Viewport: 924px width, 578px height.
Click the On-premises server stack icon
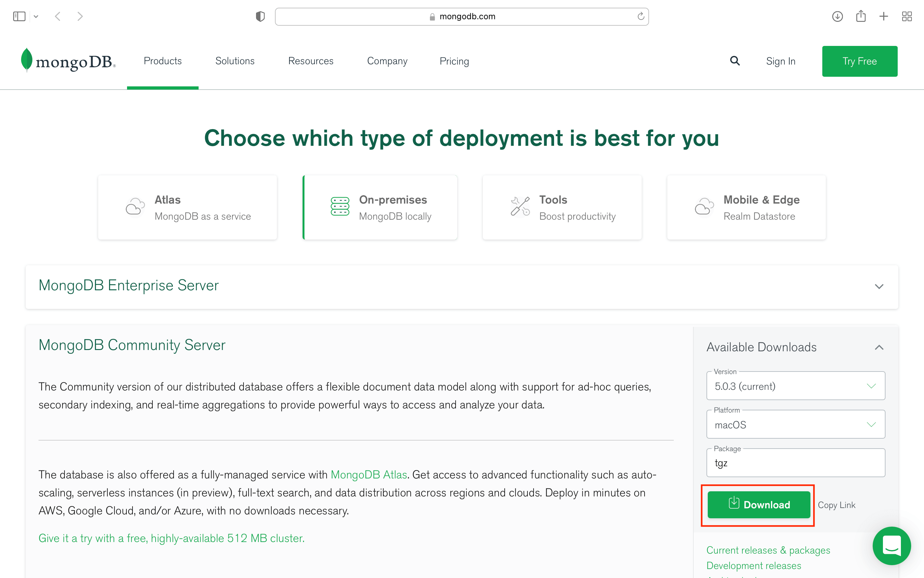(340, 206)
